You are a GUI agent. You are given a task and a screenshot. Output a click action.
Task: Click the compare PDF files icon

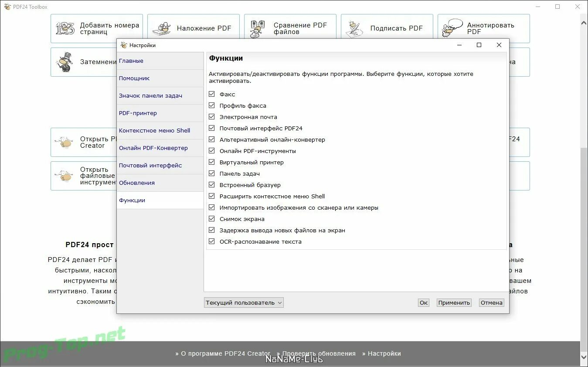(x=258, y=29)
